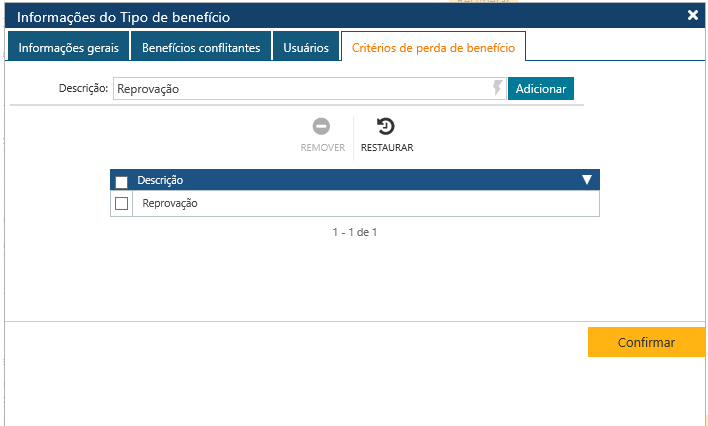The height and width of the screenshot is (426, 708).
Task: Switch to the Informações gerais tab
Action: [68, 47]
